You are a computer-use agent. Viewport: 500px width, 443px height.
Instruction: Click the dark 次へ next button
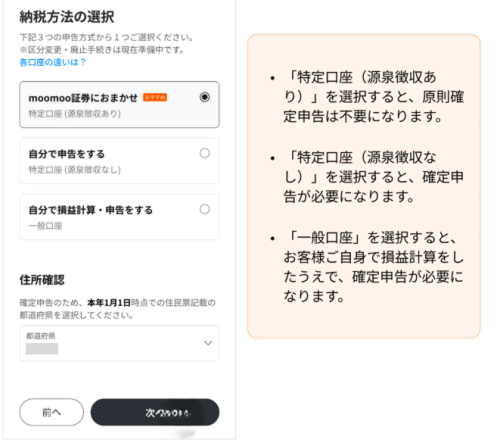155,412
